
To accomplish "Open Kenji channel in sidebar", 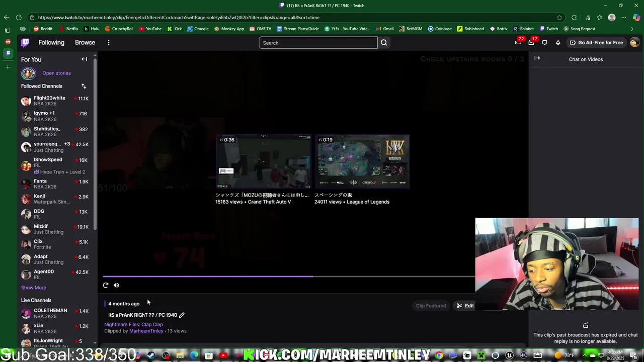I will pos(55,199).
